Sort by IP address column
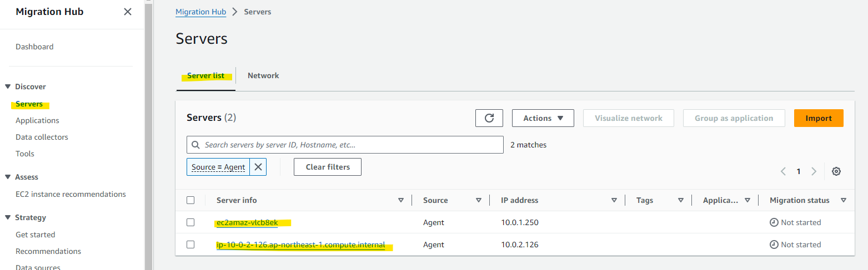868x270 pixels. click(x=614, y=200)
